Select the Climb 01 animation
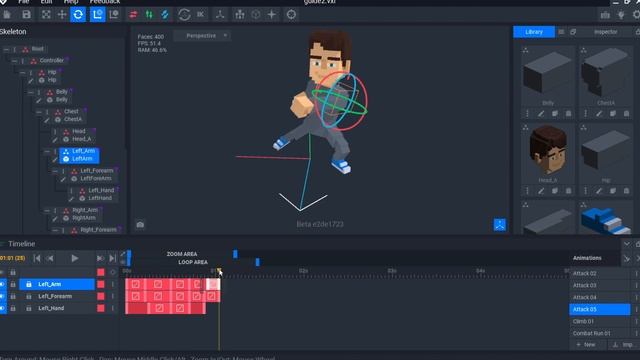Screen dimensions: 640x360 click(600, 321)
